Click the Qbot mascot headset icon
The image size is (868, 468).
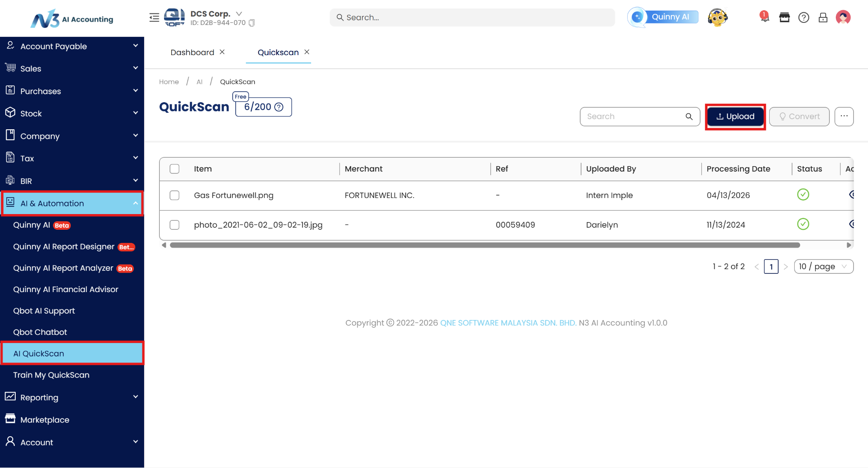tap(717, 17)
